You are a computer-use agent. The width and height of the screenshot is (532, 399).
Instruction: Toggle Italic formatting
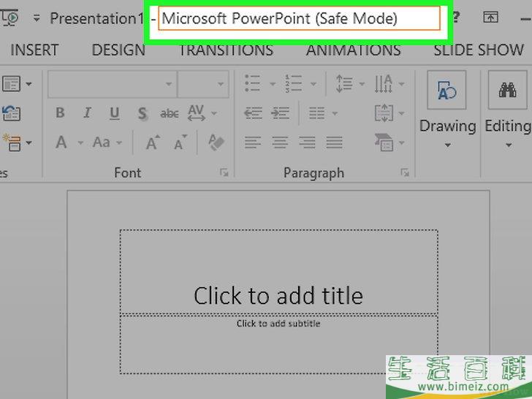click(87, 113)
